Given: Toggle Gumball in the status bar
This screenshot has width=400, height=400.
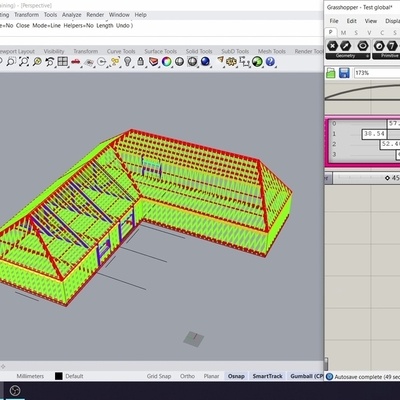Looking at the screenshot, I should [306, 376].
